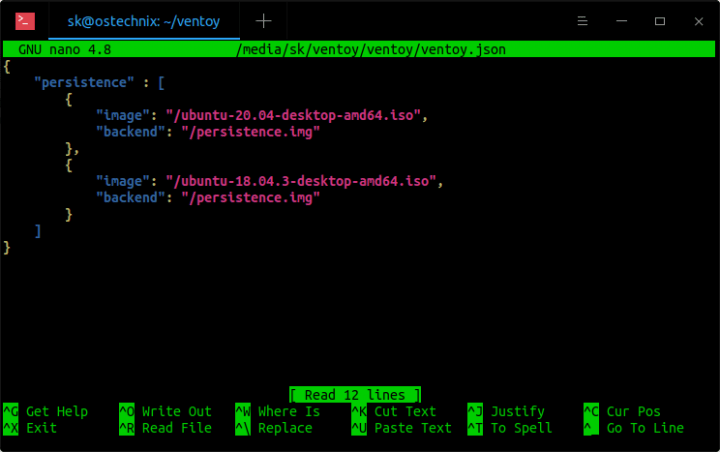This screenshot has width=720, height=452.
Task: Click the Where Is shortcut
Action: tap(288, 411)
